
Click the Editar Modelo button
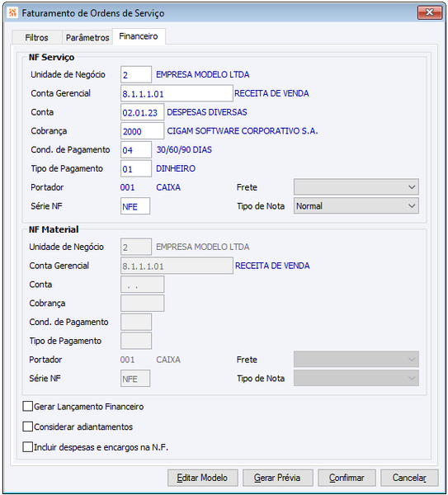click(203, 478)
